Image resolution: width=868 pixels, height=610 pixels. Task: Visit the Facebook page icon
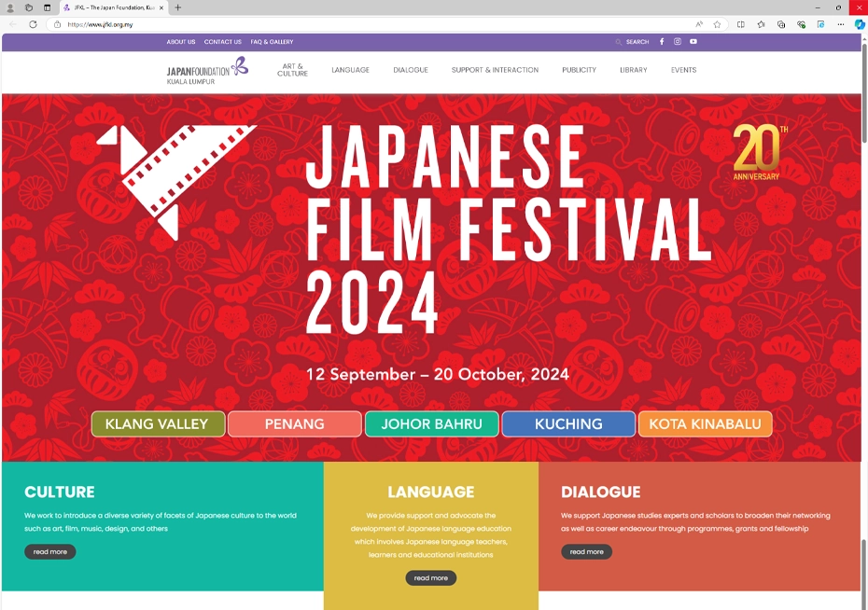[662, 41]
